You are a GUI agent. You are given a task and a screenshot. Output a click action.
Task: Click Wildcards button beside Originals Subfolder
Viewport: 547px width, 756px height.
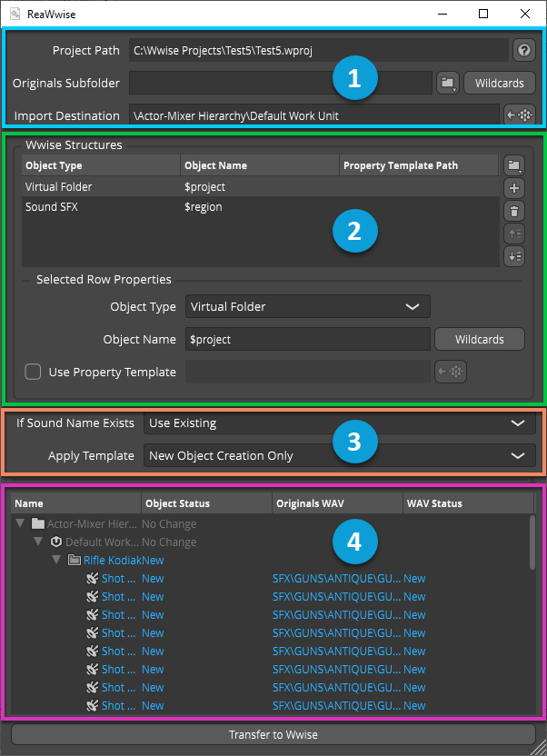point(499,84)
